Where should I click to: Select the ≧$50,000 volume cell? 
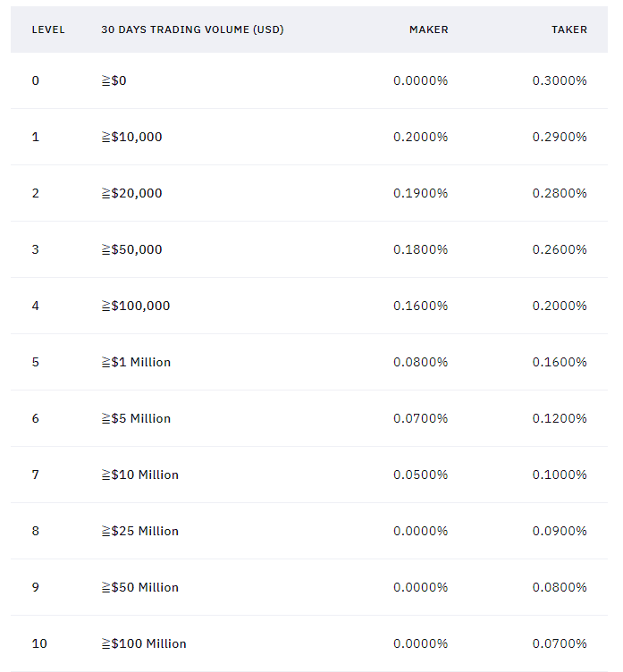pos(131,249)
